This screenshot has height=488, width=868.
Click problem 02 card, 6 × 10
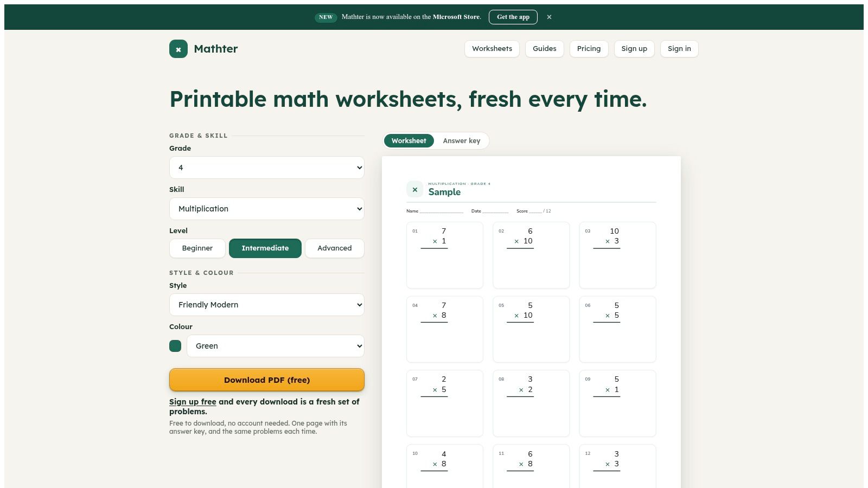531,255
